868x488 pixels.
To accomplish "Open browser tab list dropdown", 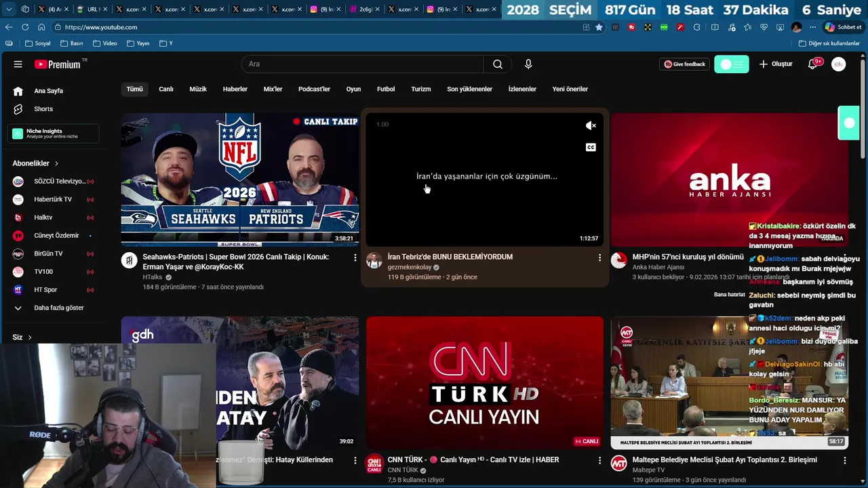I will (8, 9).
